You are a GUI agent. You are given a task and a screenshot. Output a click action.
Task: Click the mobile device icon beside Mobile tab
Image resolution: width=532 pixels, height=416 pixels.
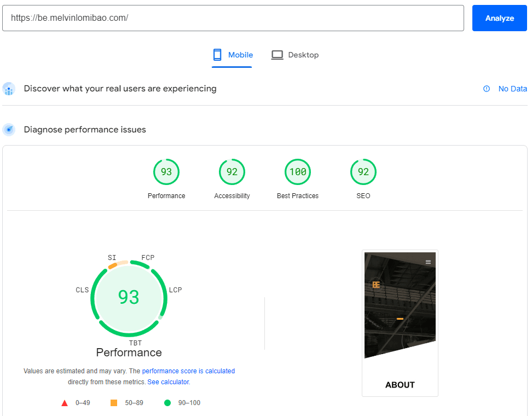pyautogui.click(x=217, y=55)
